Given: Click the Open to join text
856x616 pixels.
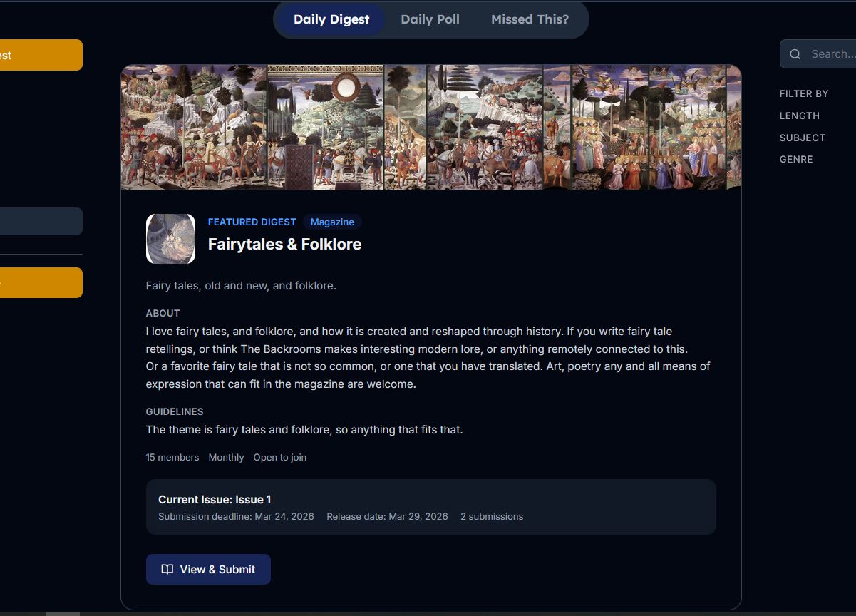Looking at the screenshot, I should (279, 457).
